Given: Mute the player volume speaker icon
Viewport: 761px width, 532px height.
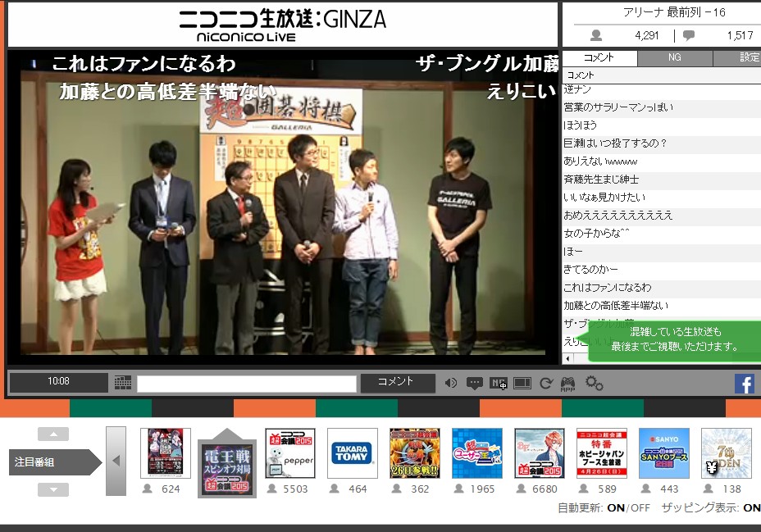Looking at the screenshot, I should coord(450,383).
